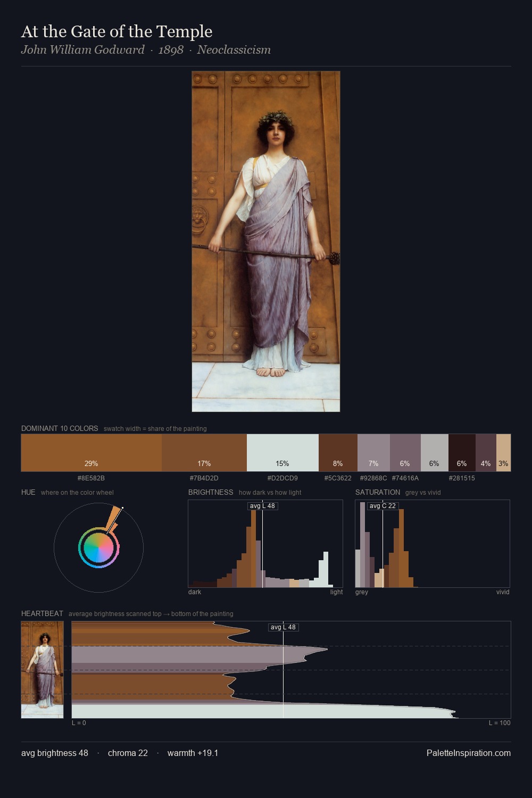Click hex code #D2DCD9 text
532x798 pixels.
point(282,478)
